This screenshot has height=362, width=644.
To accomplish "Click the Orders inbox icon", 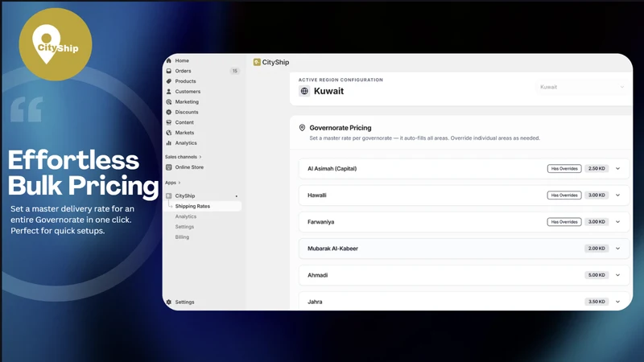I will click(x=169, y=71).
